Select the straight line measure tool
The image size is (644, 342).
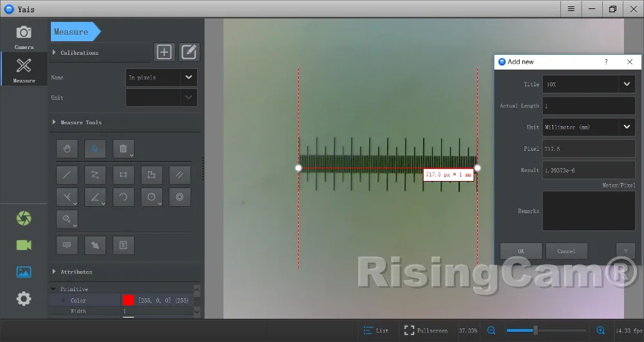(67, 175)
